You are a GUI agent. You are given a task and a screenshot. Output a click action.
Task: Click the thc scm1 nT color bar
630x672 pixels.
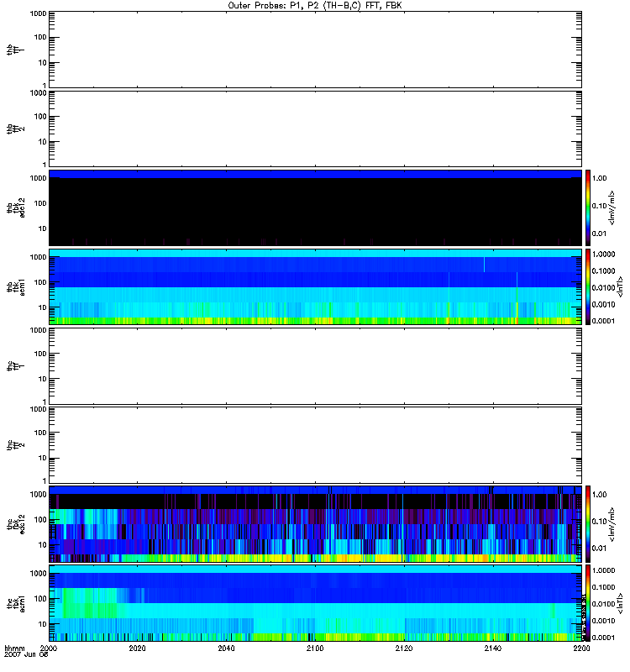click(x=588, y=603)
